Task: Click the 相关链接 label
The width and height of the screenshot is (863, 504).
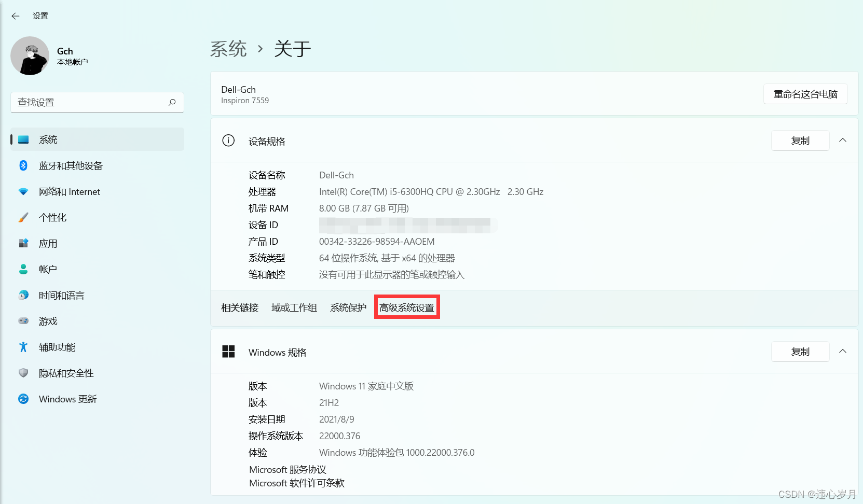Action: (x=240, y=308)
